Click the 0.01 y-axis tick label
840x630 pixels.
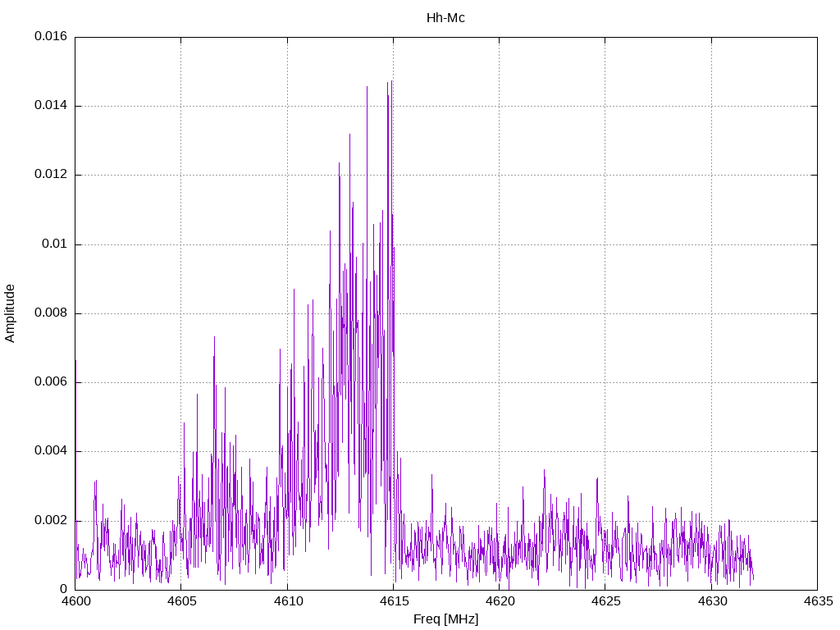[53, 244]
